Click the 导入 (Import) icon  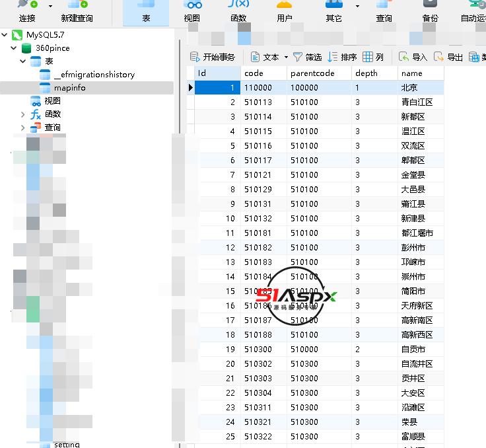403,57
